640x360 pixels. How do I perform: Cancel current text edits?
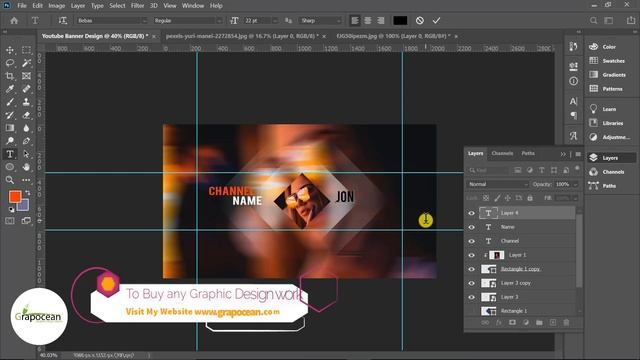pos(420,20)
